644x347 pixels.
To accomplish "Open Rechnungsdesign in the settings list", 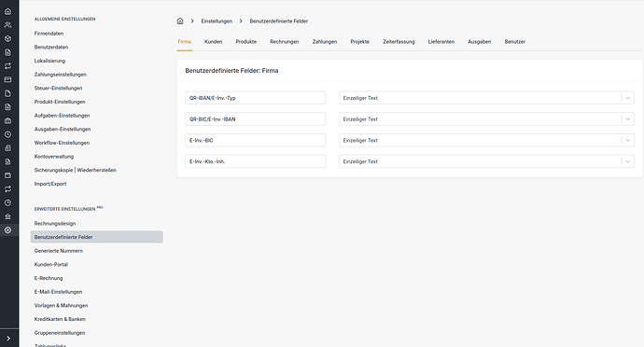I will pos(55,223).
